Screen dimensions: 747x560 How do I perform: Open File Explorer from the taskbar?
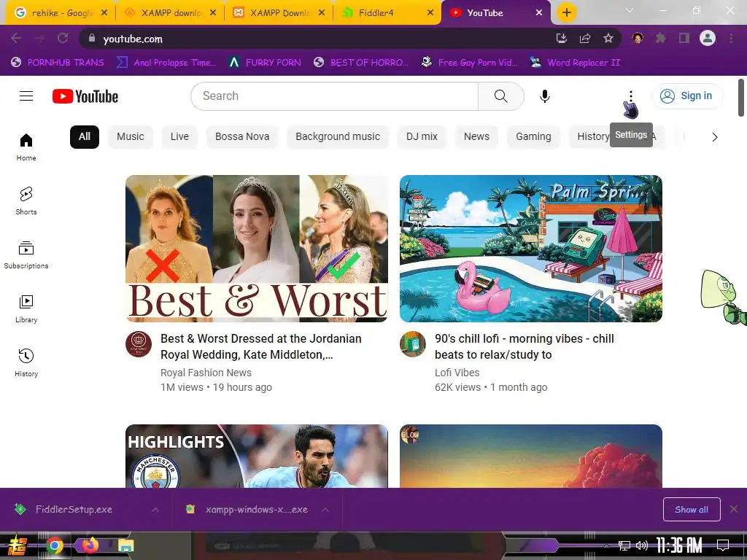[125, 545]
